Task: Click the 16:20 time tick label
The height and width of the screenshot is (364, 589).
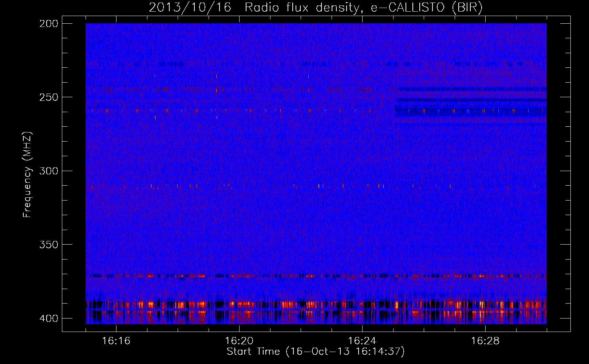Action: [x=239, y=341]
